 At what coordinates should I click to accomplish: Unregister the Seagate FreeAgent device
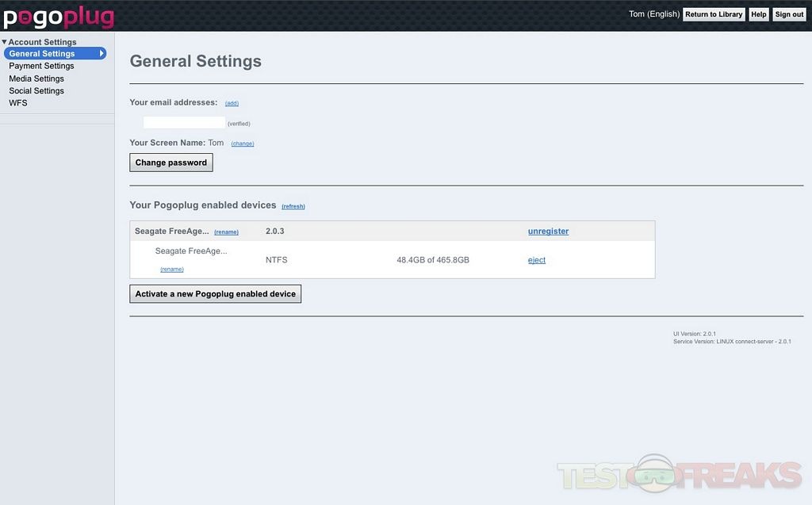coord(548,231)
